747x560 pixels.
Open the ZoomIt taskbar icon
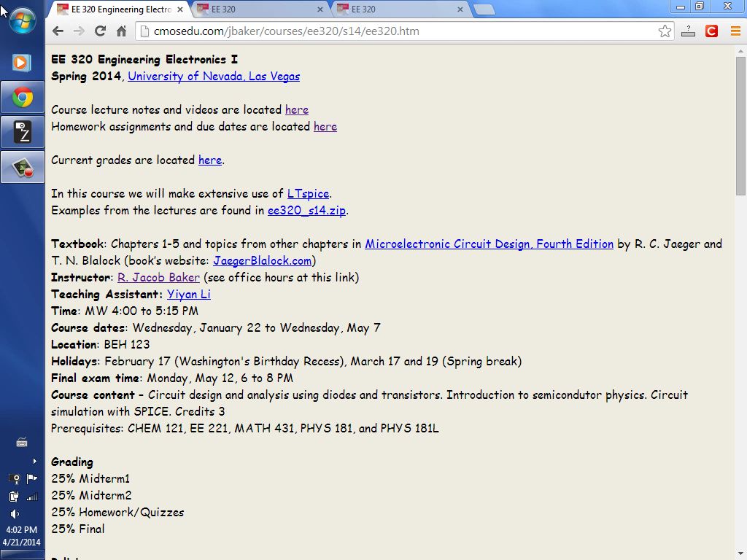point(23,133)
